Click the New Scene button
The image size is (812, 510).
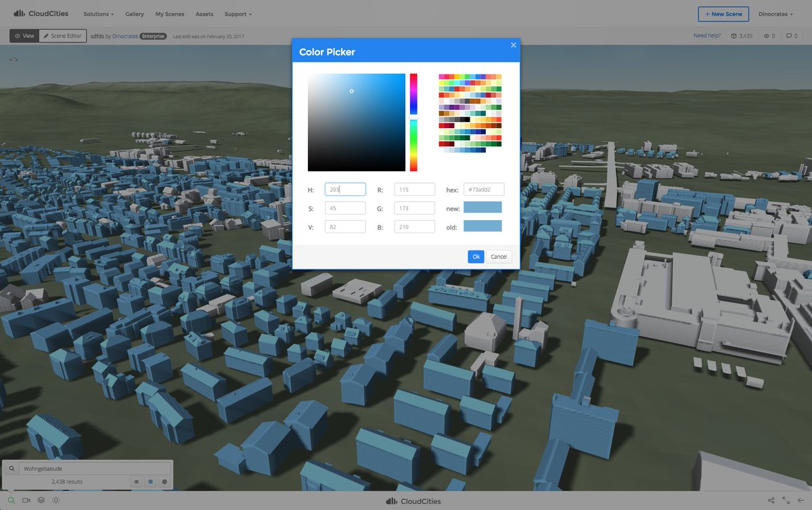point(723,14)
